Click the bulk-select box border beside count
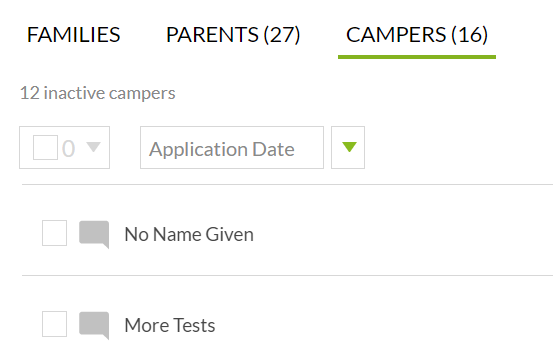The width and height of the screenshot is (553, 363). pyautogui.click(x=65, y=147)
